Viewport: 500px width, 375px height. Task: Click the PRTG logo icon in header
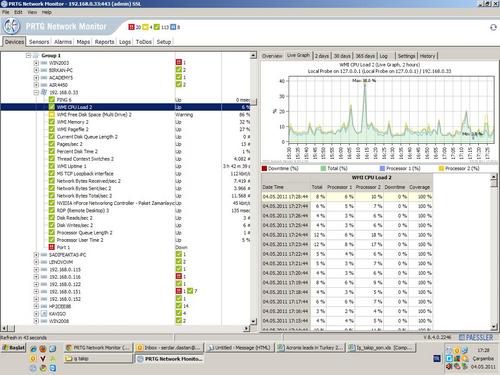click(x=12, y=26)
